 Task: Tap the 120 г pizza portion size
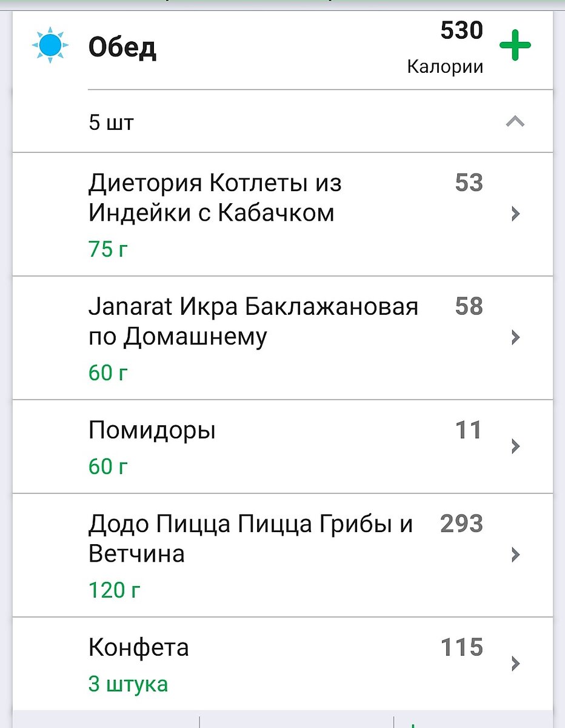(115, 590)
